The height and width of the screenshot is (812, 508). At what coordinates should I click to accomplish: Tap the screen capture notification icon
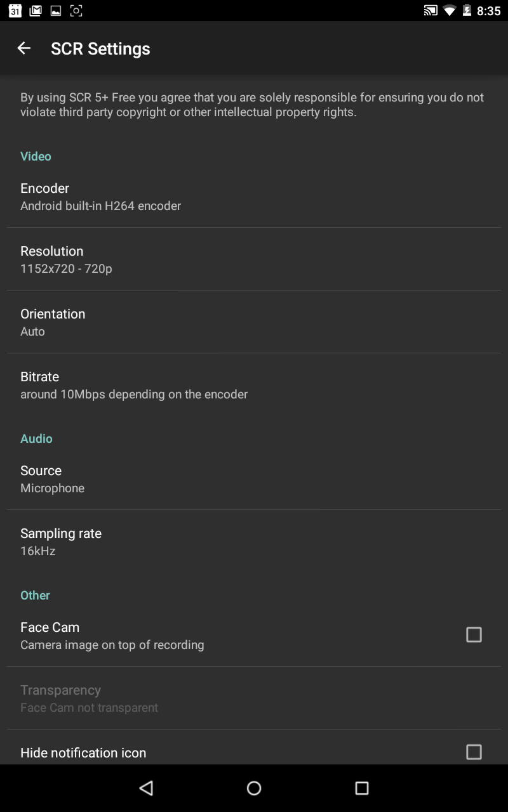point(76,10)
